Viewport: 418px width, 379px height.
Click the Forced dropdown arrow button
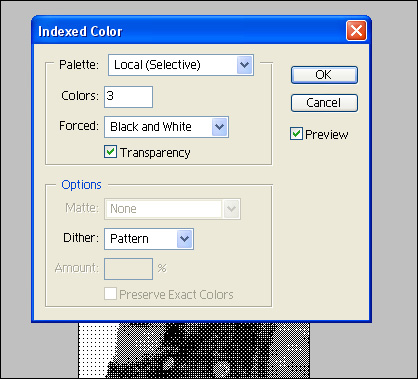(x=220, y=127)
